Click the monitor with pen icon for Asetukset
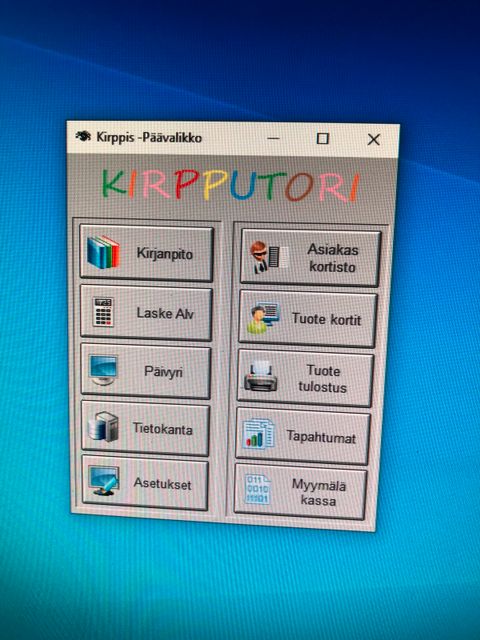This screenshot has width=480, height=640. (x=104, y=481)
